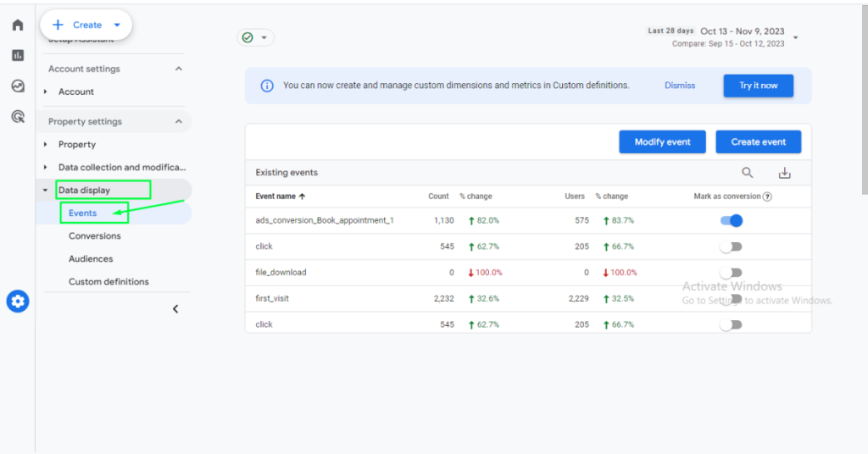
Task: Disable conversion for ads_conversion_Book_appointment_1
Action: click(731, 220)
